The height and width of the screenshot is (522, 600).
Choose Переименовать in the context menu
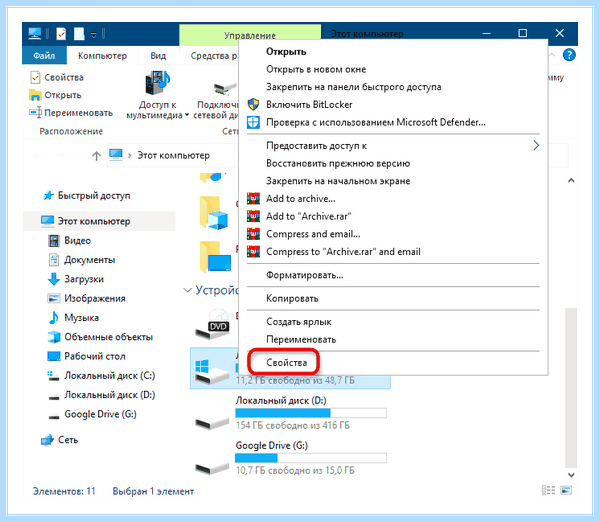[x=301, y=339]
